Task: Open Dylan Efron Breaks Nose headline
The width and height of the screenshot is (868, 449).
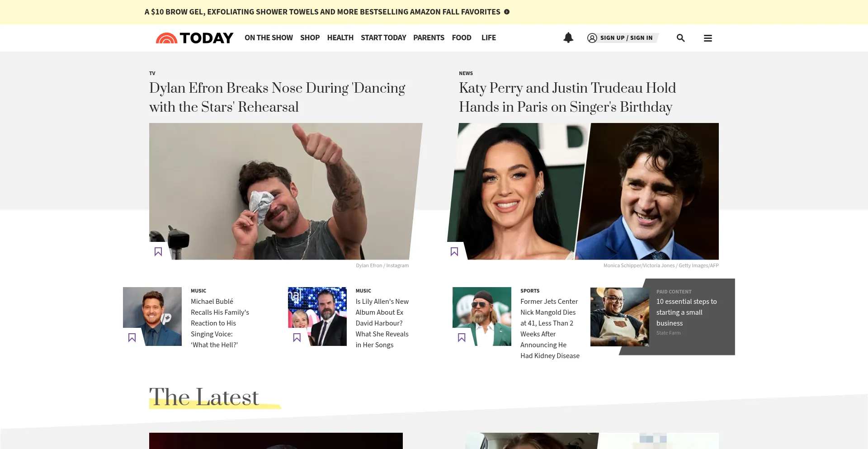Action: pyautogui.click(x=277, y=97)
